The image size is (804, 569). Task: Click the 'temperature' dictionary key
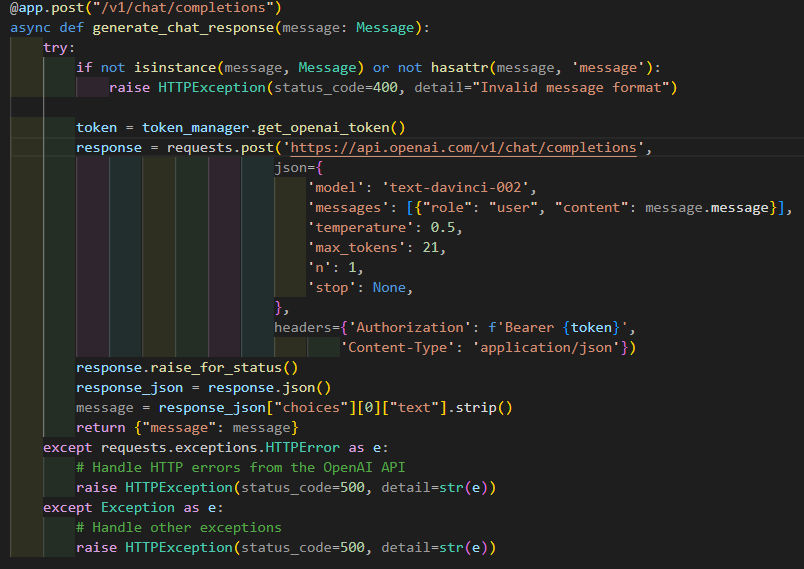pyautogui.click(x=360, y=228)
